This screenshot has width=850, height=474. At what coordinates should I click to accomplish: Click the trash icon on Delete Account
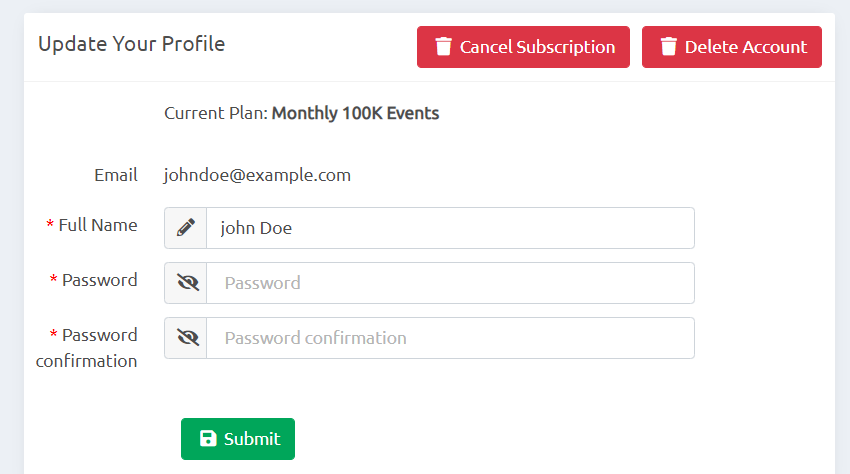pos(668,47)
